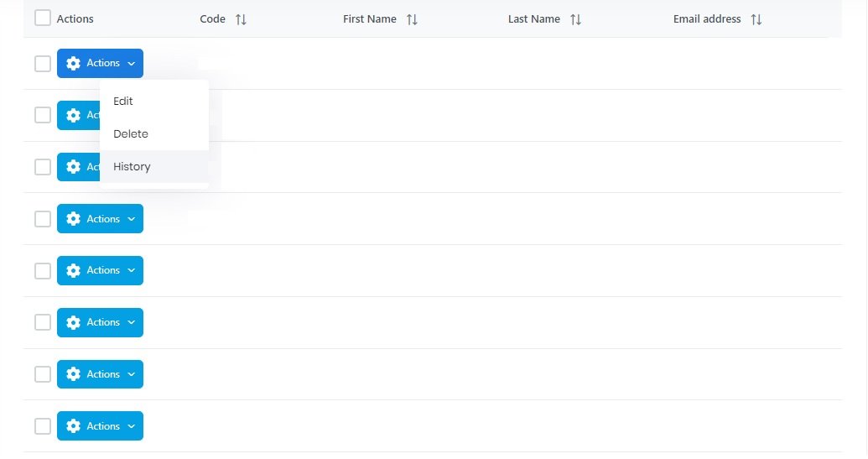Sort the table by Code column icon

pyautogui.click(x=241, y=19)
